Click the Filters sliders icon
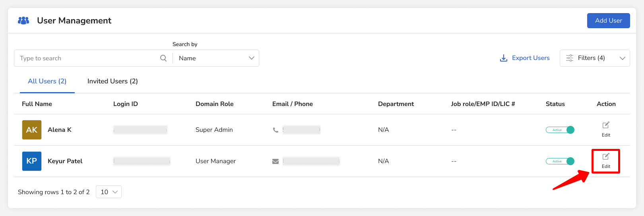644x216 pixels. click(569, 58)
